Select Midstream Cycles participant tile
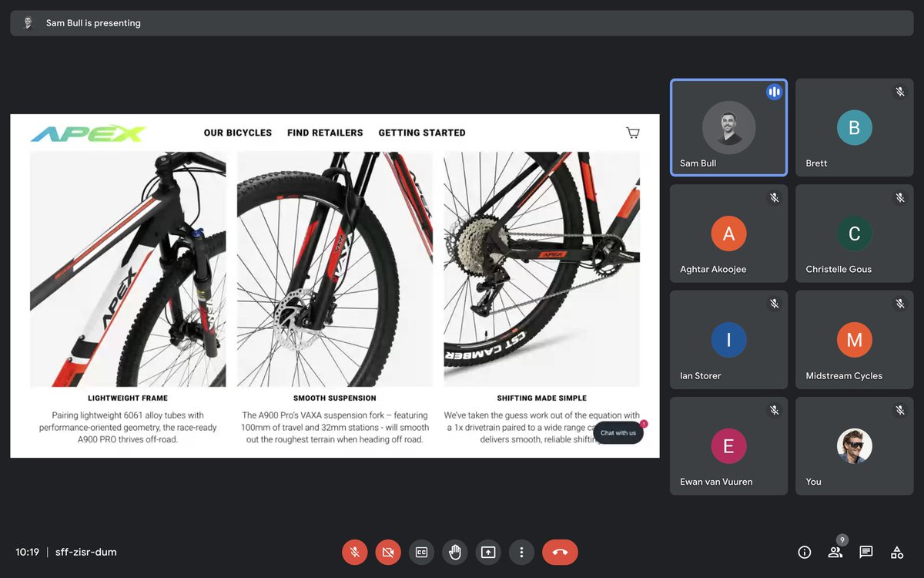This screenshot has height=578, width=924. [854, 340]
